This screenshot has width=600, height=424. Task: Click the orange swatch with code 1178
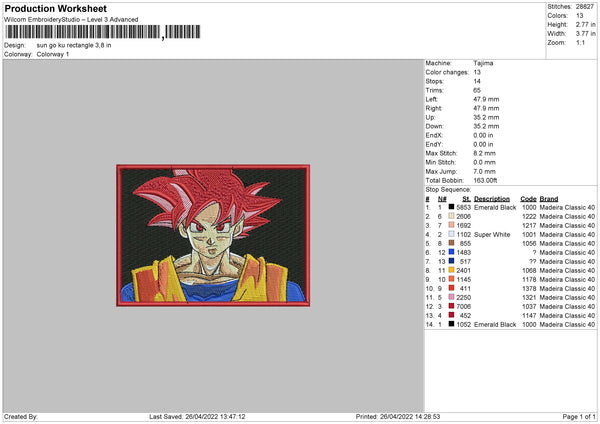452,279
